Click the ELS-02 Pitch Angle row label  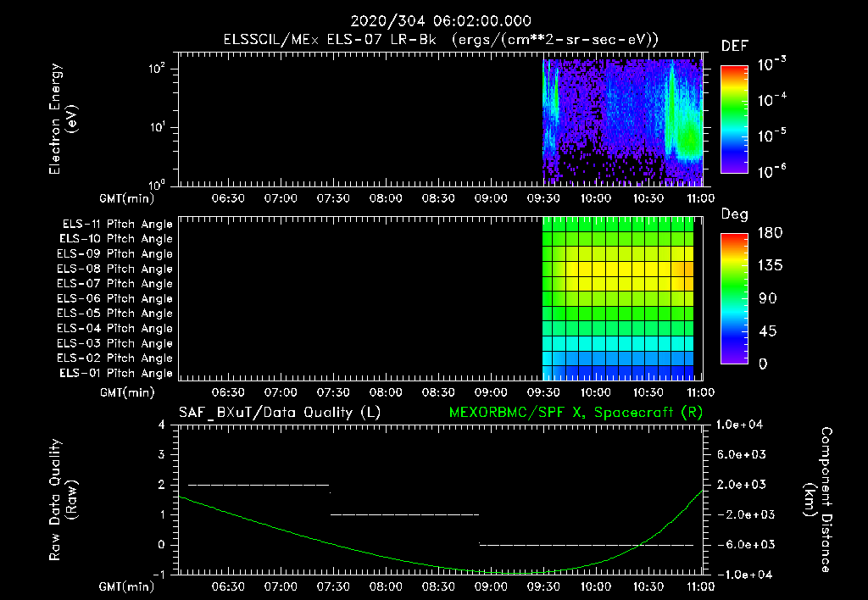pyautogui.click(x=115, y=358)
